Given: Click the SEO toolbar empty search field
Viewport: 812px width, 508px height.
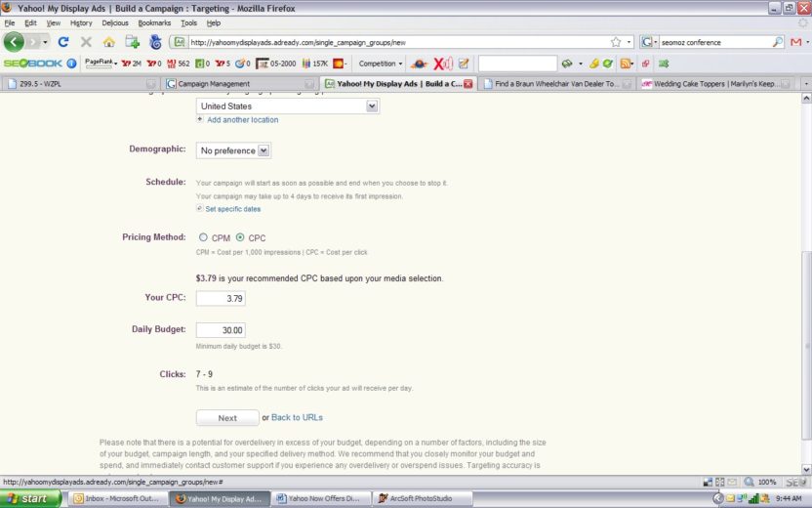Looking at the screenshot, I should click(517, 63).
